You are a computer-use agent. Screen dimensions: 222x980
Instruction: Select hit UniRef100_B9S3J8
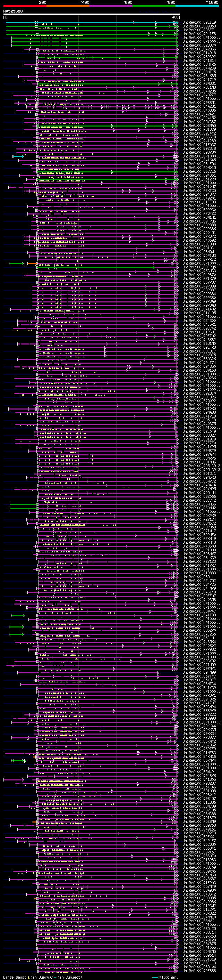(199, 148)
